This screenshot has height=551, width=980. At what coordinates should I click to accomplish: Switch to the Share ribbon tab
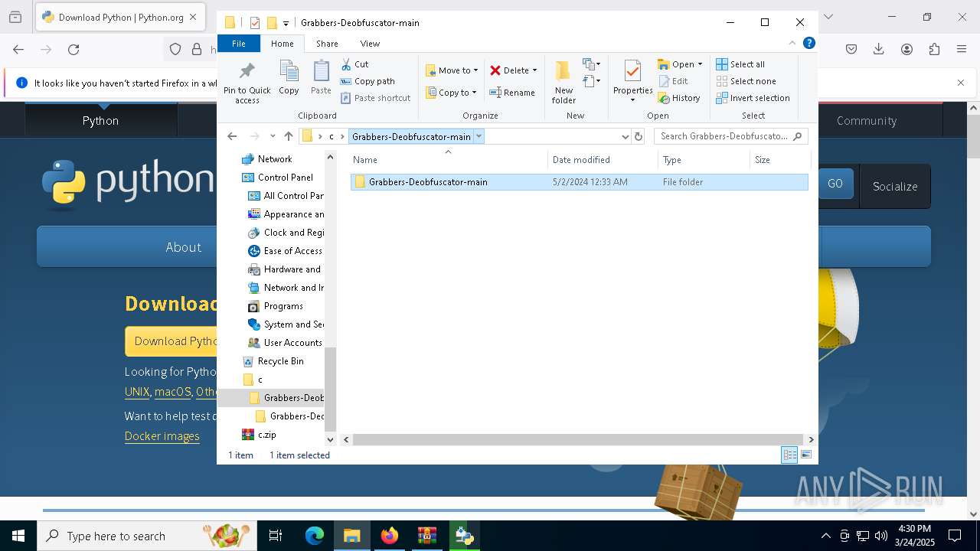(327, 44)
